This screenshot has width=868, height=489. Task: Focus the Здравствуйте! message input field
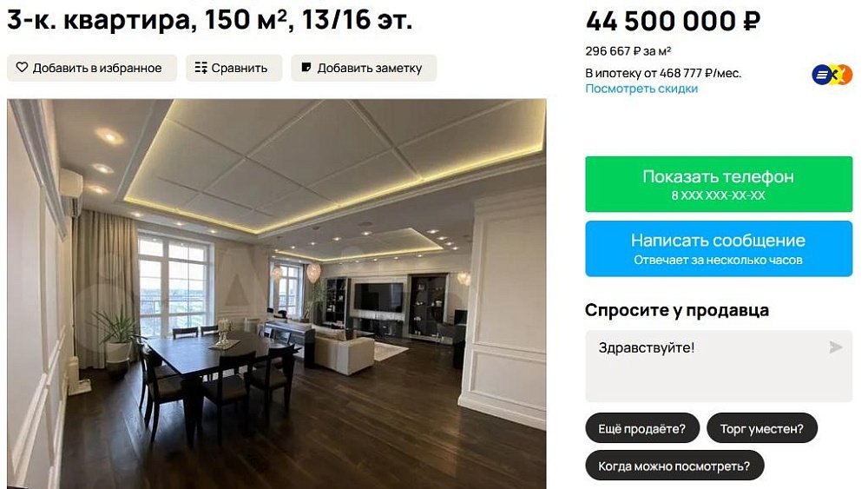[x=719, y=366]
